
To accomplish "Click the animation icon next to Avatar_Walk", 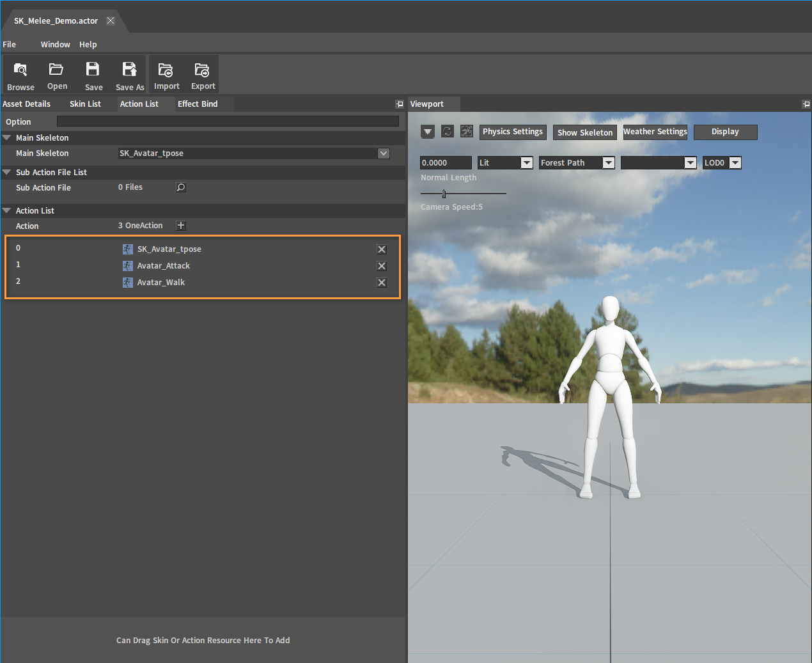I will click(128, 283).
